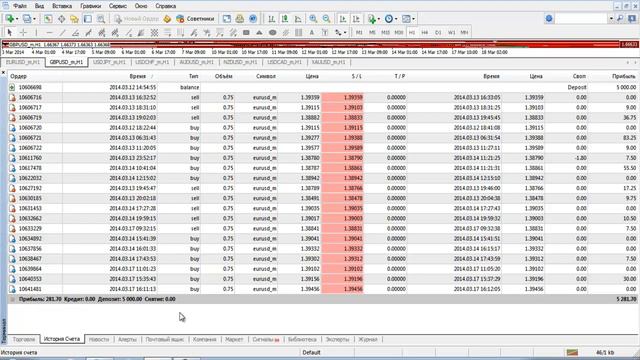Show the Market Watch window
The image size is (640, 360).
[48, 19]
